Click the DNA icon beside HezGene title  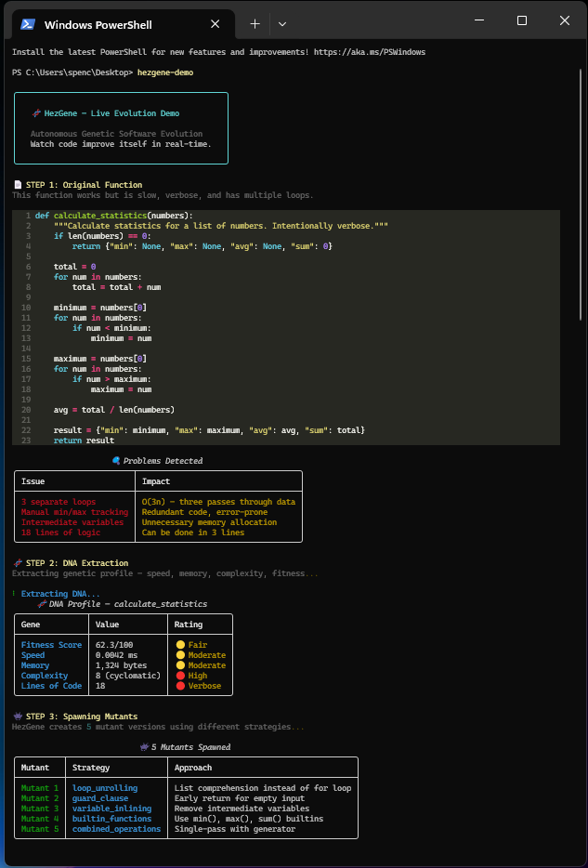[36, 113]
